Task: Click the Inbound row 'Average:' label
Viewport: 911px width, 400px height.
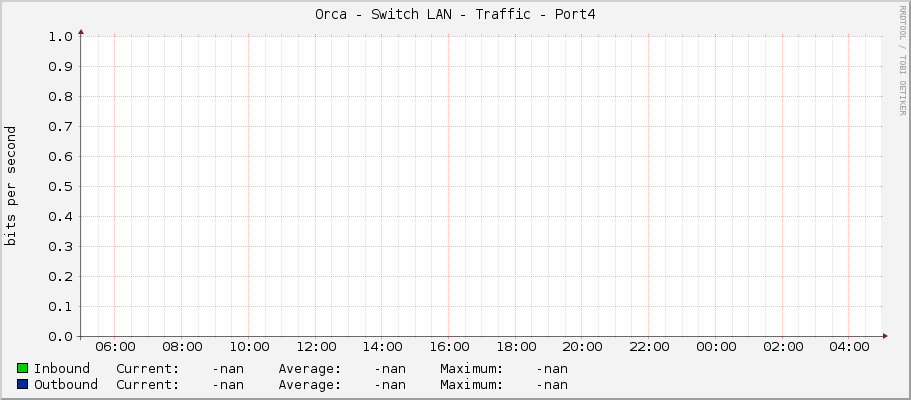Action: click(310, 369)
